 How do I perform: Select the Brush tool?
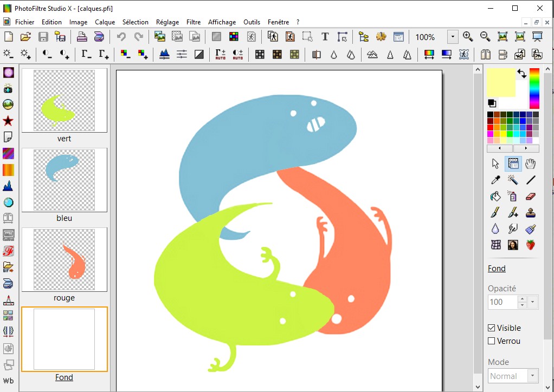pyautogui.click(x=495, y=212)
